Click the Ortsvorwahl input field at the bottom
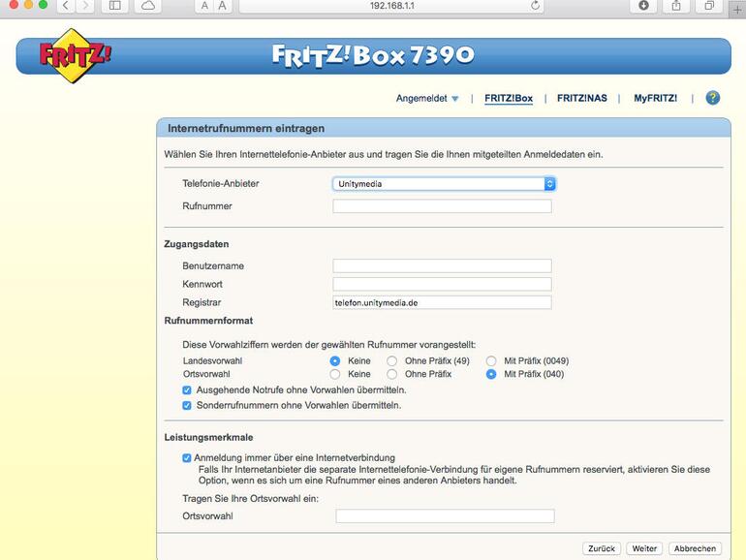Screen dimensions: 746x560 pyautogui.click(x=445, y=515)
